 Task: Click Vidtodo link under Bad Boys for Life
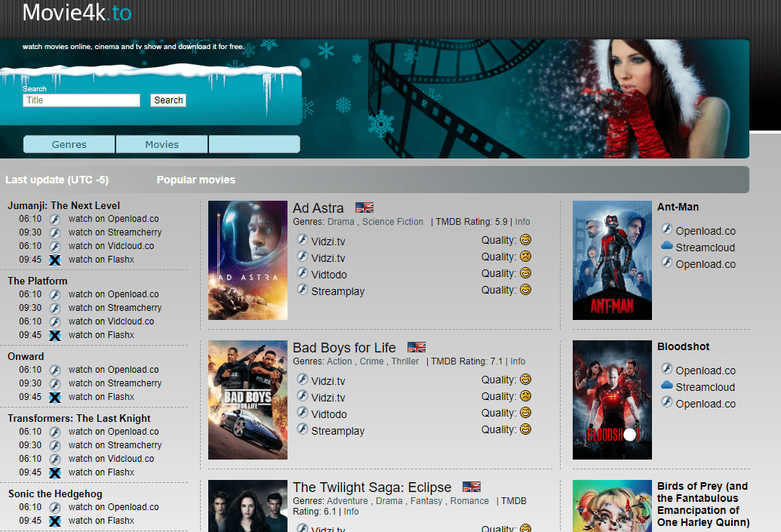(x=329, y=414)
